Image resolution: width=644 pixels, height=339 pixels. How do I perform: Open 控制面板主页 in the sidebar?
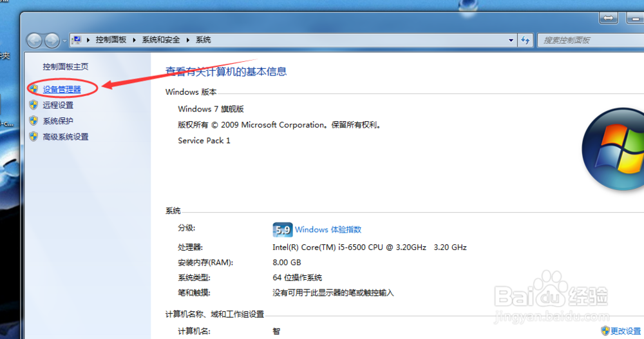point(65,66)
